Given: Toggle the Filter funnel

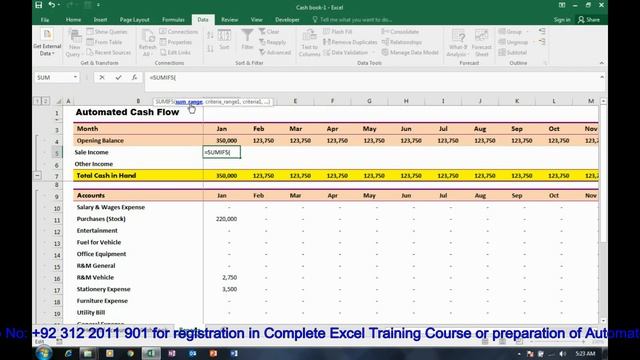Looking at the screenshot, I should click(x=247, y=40).
